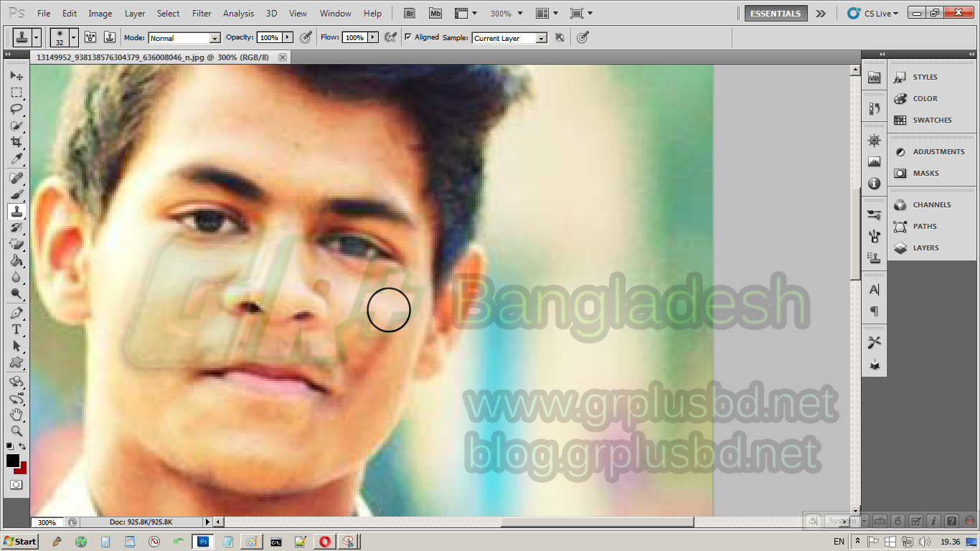Screen dimensions: 980x551
Task: Open the Channels panel
Action: (x=932, y=204)
